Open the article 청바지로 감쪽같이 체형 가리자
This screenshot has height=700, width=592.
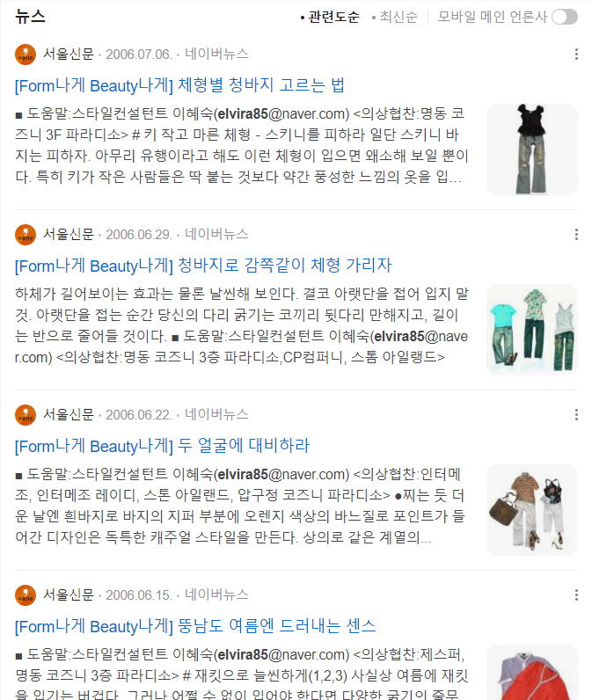203,266
